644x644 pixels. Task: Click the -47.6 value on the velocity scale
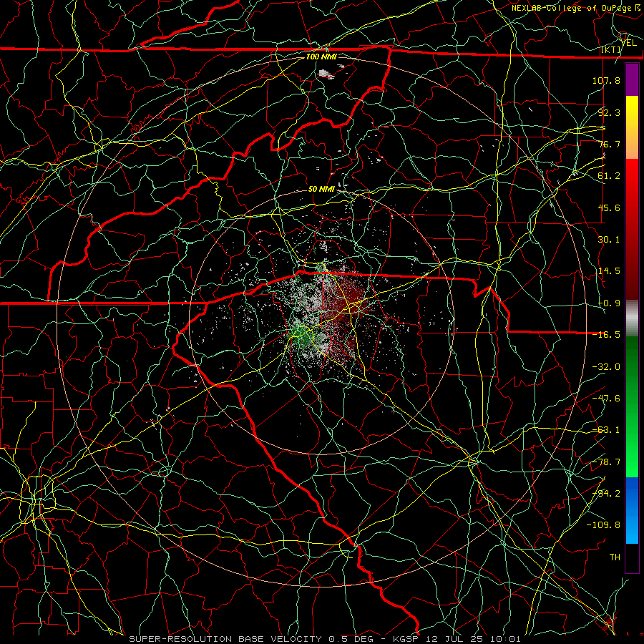[606, 399]
